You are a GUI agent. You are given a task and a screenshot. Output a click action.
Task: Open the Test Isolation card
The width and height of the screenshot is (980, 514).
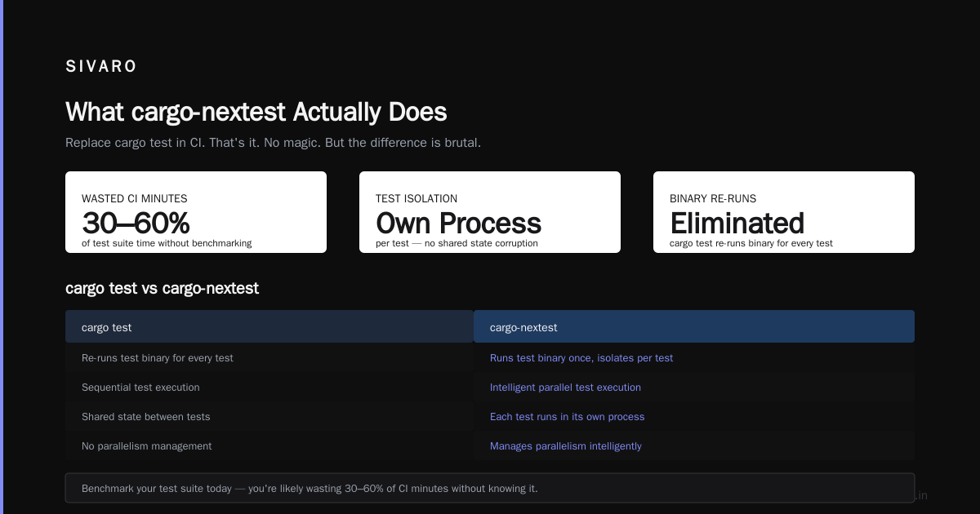490,212
